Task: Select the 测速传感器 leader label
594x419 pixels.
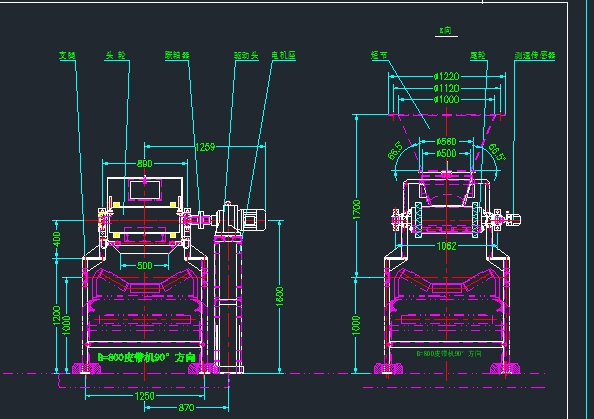Action: [x=535, y=55]
